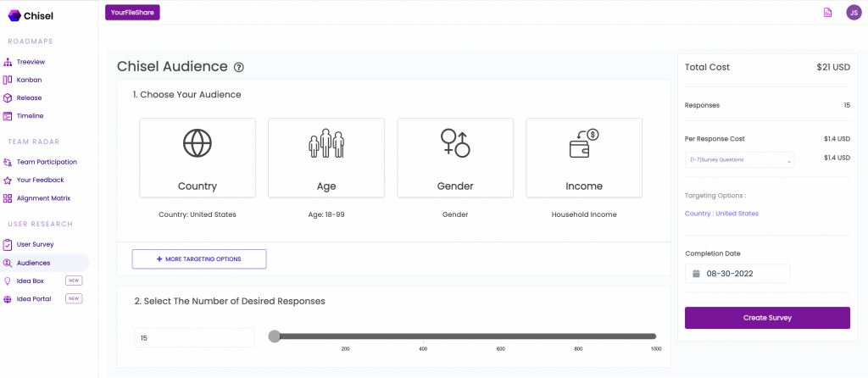Select the Age people icon card
This screenshot has height=378, width=868.
(x=326, y=158)
